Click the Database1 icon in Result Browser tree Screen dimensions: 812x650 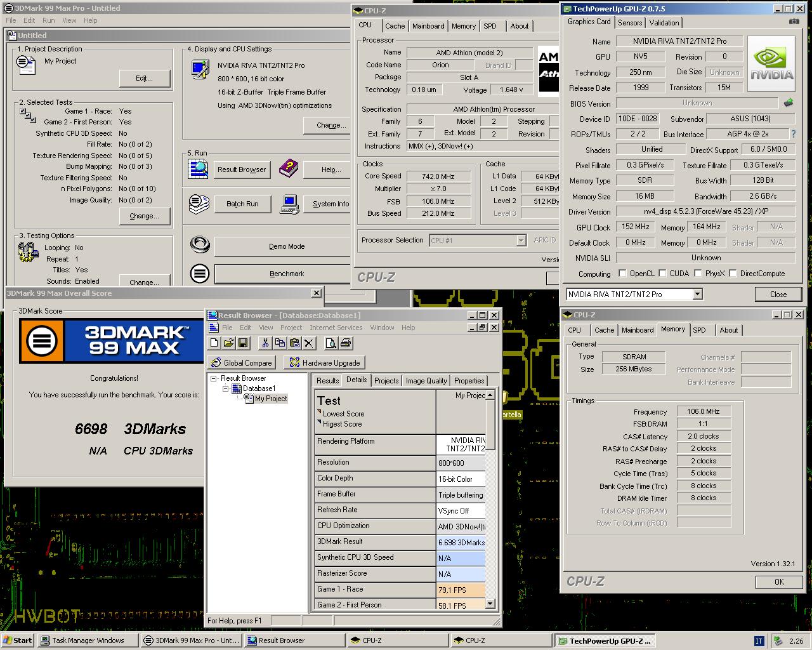pos(237,388)
